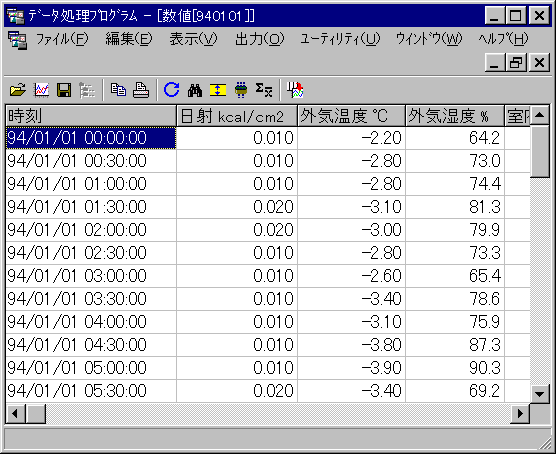Viewport: 556px width, 454px height.
Task: Open the 表示(V) menu
Action: point(193,39)
